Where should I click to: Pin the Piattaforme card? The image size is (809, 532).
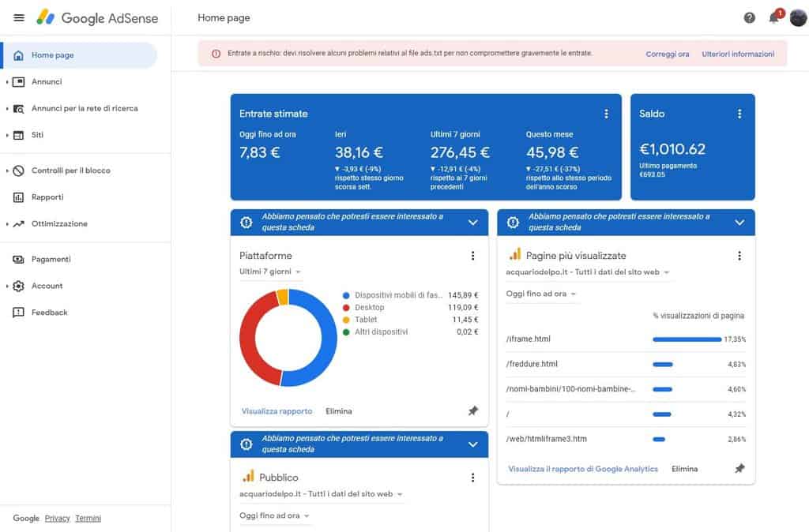(x=473, y=411)
